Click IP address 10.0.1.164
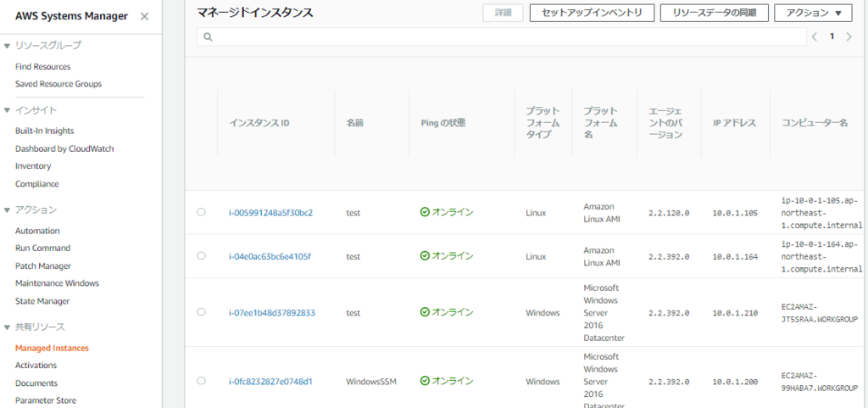868x408 pixels. pos(735,257)
